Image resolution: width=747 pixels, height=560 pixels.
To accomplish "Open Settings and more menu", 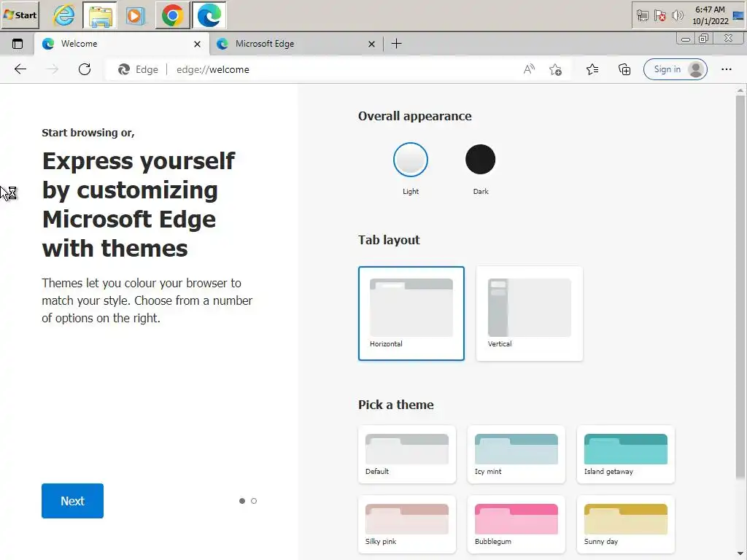I will pyautogui.click(x=727, y=69).
